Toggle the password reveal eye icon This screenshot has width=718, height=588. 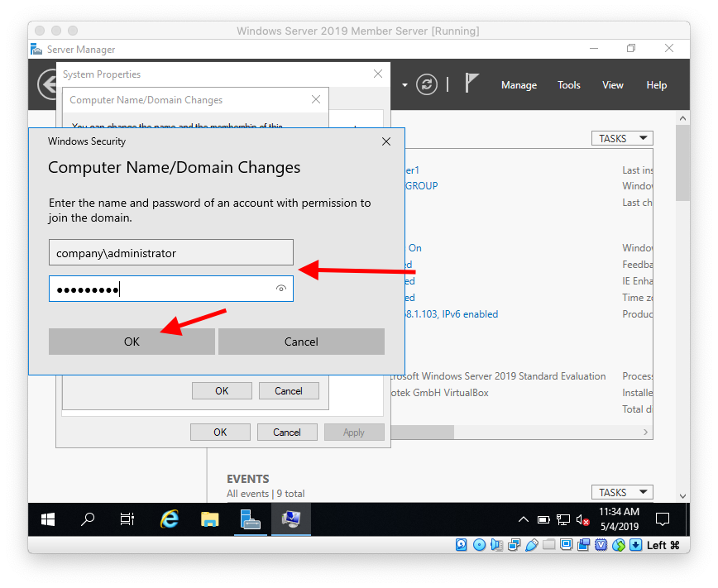pos(280,289)
